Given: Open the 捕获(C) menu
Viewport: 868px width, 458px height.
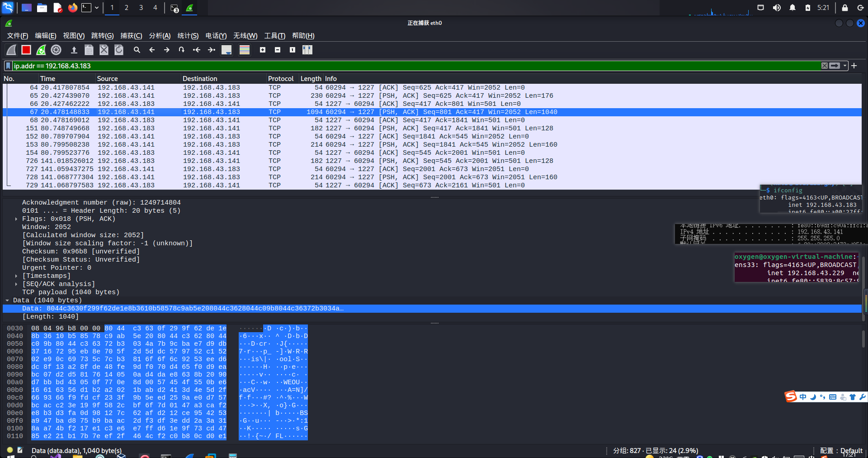Looking at the screenshot, I should [x=131, y=36].
